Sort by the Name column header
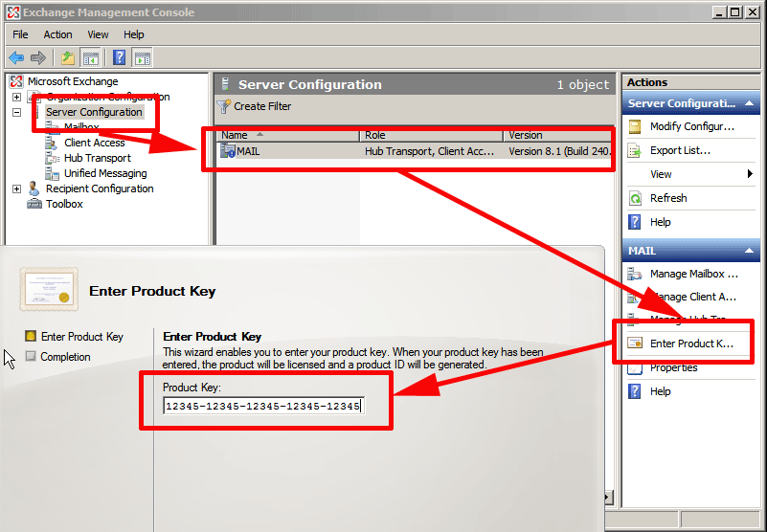The image size is (767, 532). 288,135
